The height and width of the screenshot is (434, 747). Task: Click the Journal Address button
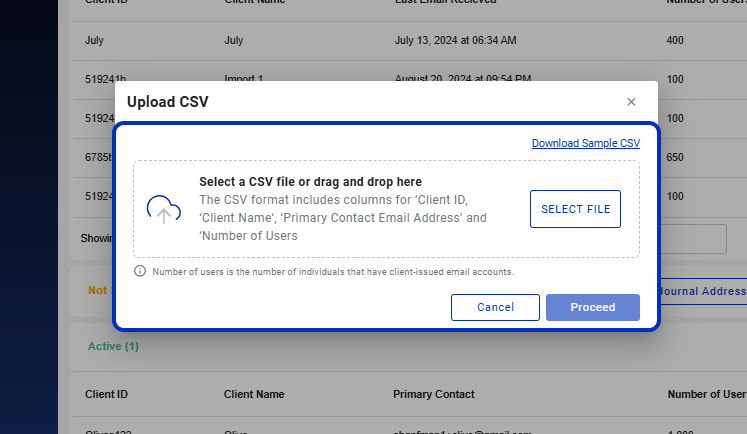pyautogui.click(x=702, y=291)
